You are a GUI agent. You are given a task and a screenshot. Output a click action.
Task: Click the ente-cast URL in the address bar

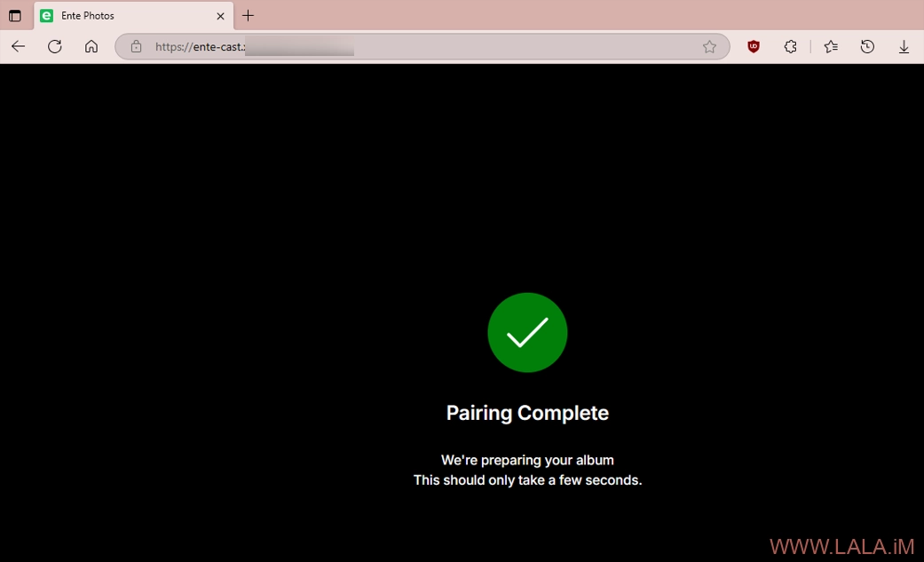pos(200,47)
